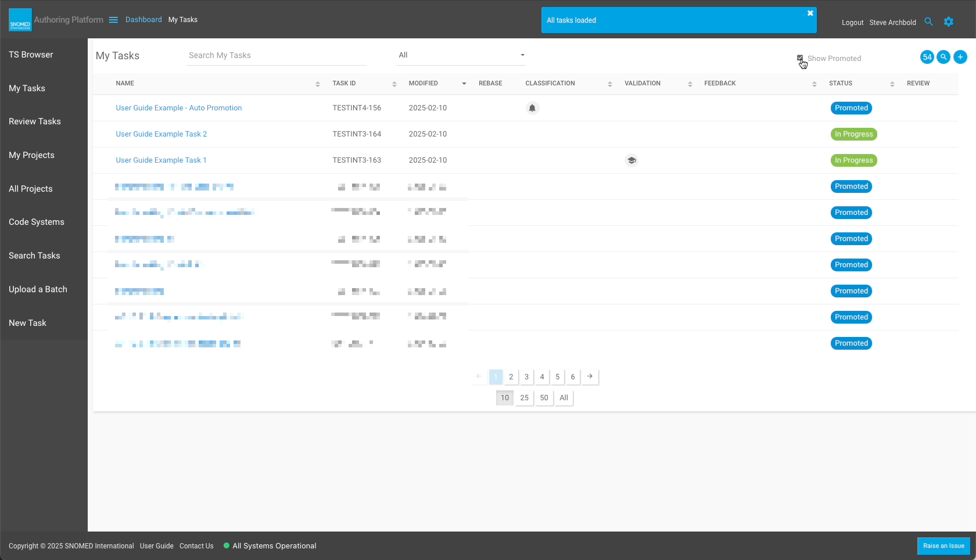976x560 pixels.
Task: Click In Progress status of TESTINT3-164
Action: 854,134
